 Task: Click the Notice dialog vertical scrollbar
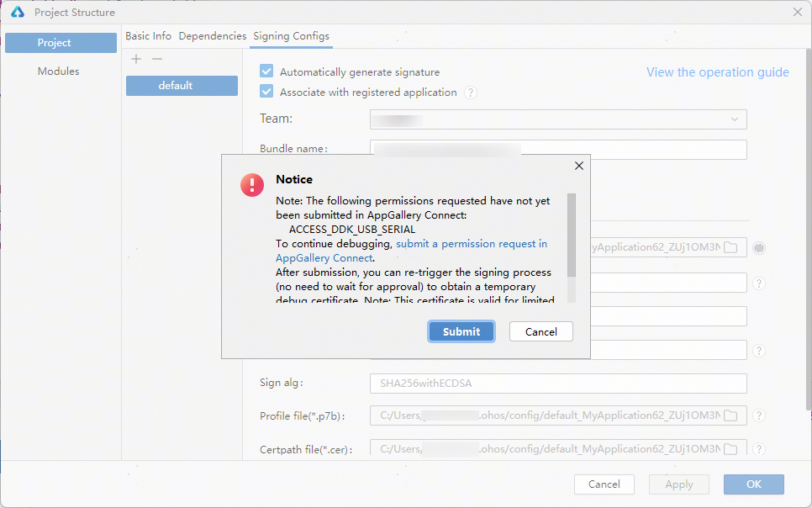click(572, 235)
